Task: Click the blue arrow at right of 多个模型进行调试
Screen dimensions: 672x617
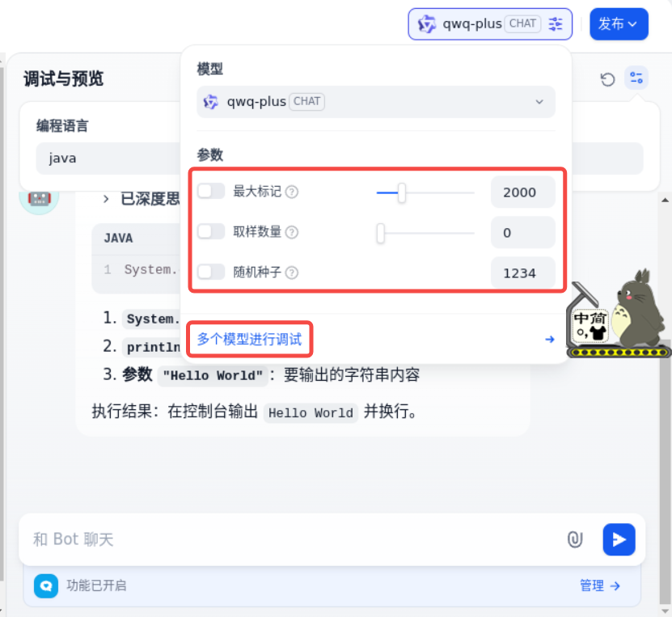Action: tap(550, 340)
